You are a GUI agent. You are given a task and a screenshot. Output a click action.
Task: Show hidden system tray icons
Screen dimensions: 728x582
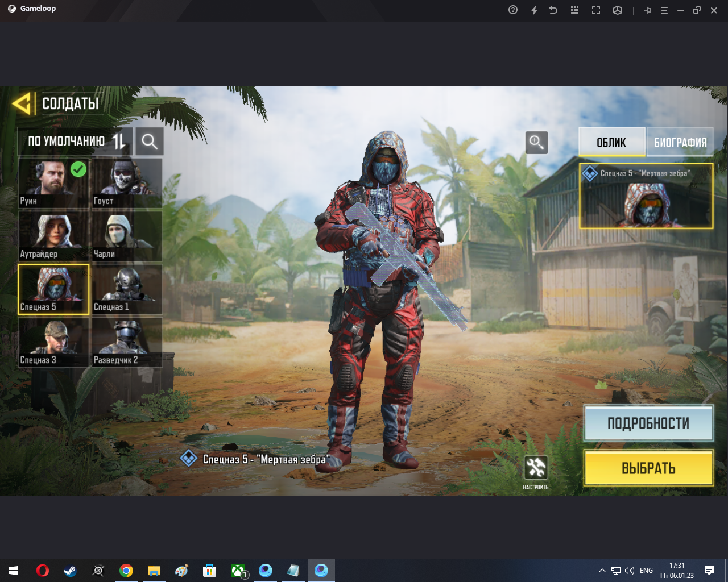click(x=602, y=571)
